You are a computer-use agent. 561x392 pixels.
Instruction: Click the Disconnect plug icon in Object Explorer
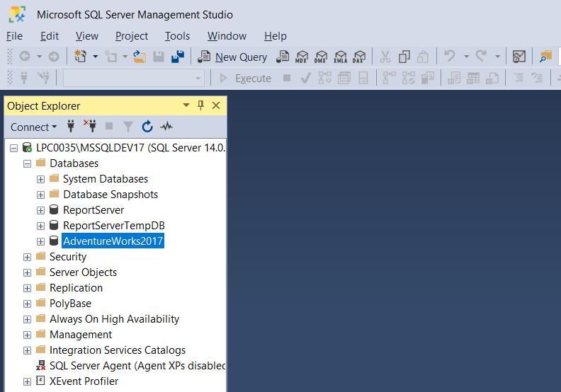tap(90, 127)
